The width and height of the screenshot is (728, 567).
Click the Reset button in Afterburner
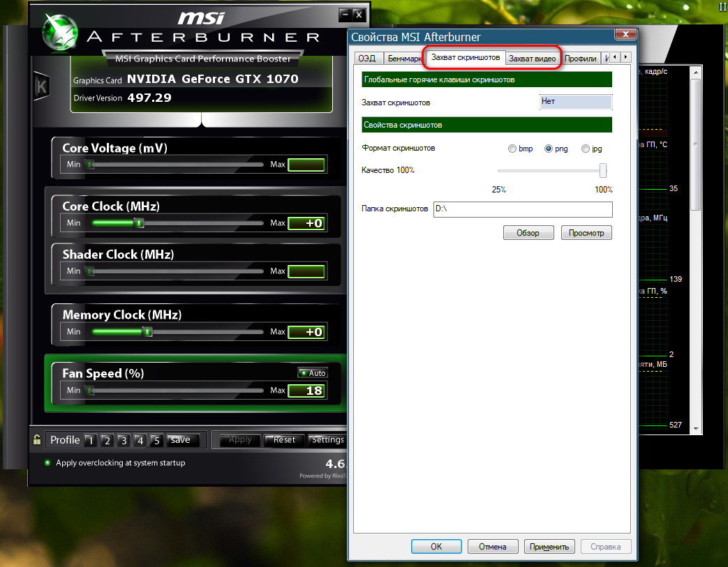point(284,439)
